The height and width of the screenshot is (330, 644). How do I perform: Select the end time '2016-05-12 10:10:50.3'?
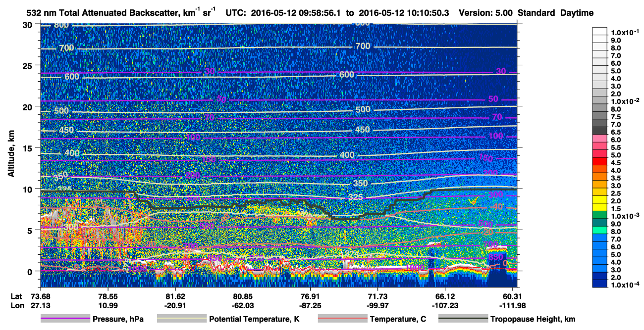pyautogui.click(x=405, y=13)
